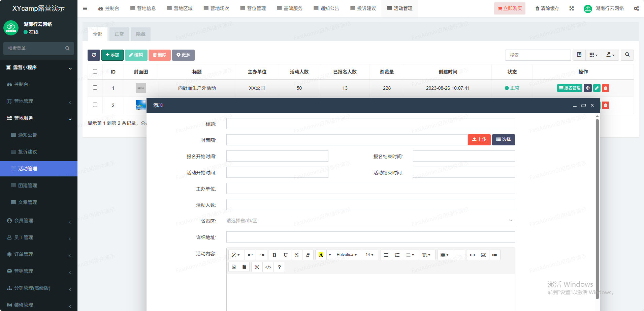Click the red delete icon in row 1
The width and height of the screenshot is (644, 311).
tap(606, 88)
